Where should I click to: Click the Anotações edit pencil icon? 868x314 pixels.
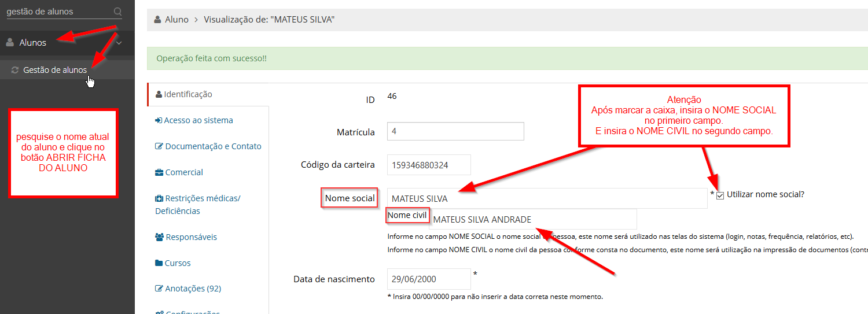(x=159, y=289)
